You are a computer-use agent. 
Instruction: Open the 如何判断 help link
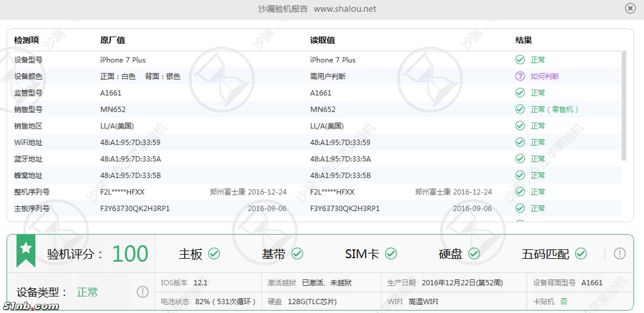pyautogui.click(x=545, y=76)
